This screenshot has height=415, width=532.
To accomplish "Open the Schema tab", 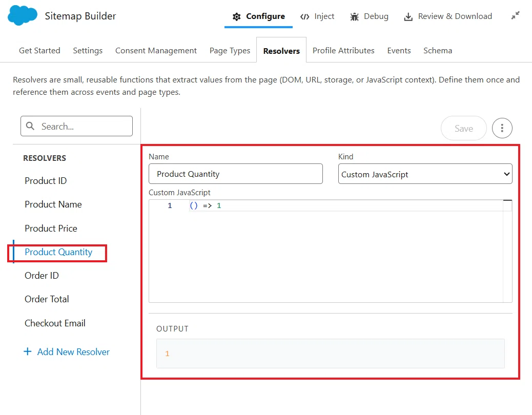I will coord(438,51).
